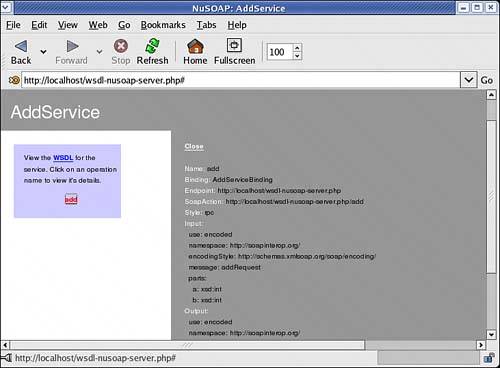500x368 pixels.
Task: Open the Web menu
Action: point(98,25)
